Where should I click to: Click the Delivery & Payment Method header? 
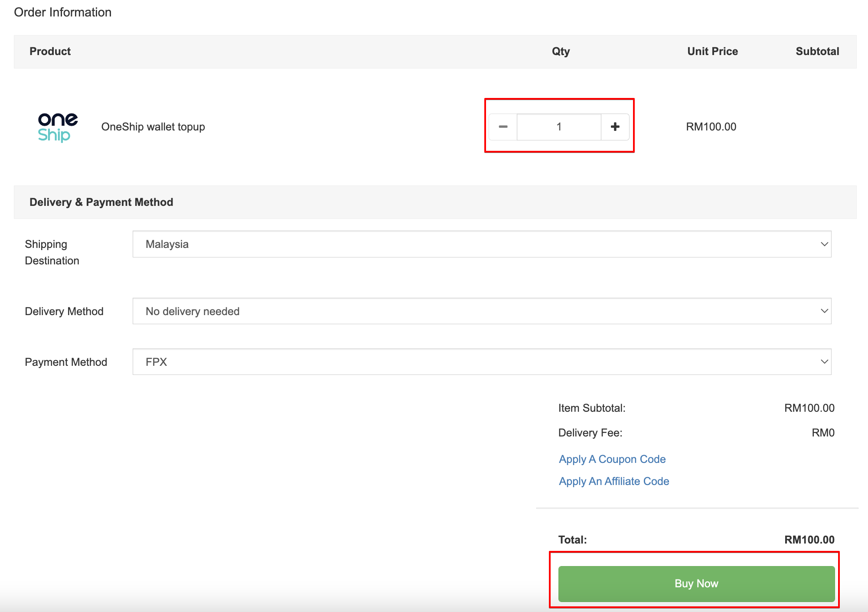pos(101,202)
